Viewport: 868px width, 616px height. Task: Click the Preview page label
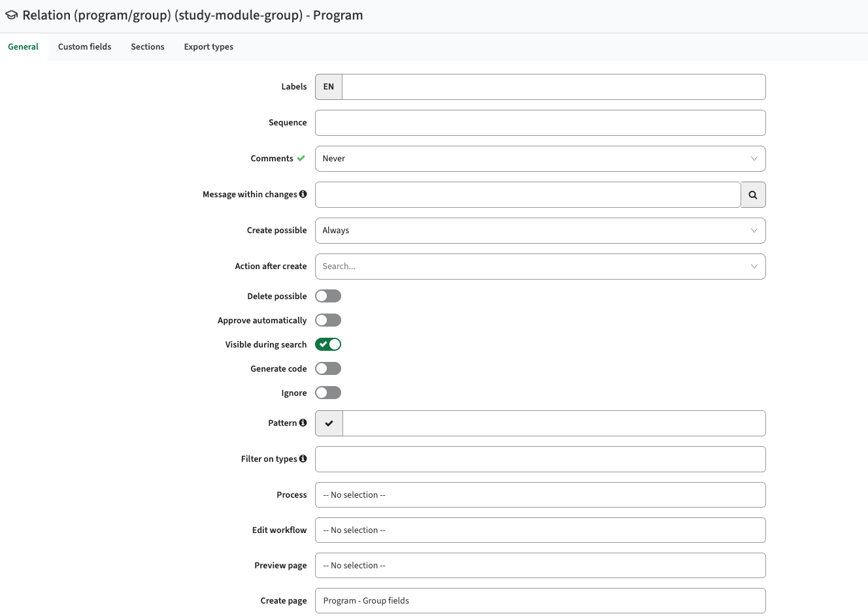click(x=280, y=565)
